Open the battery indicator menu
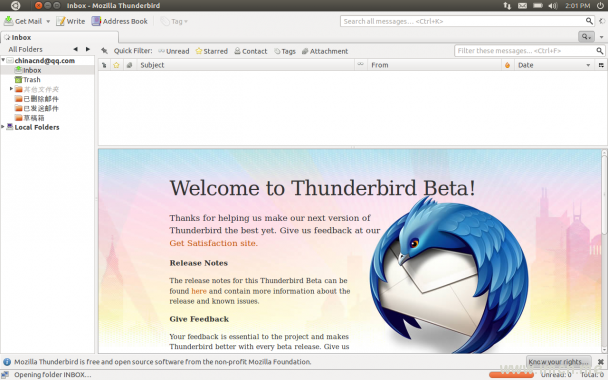Screen dimensions: 608x380 coord(537,5)
